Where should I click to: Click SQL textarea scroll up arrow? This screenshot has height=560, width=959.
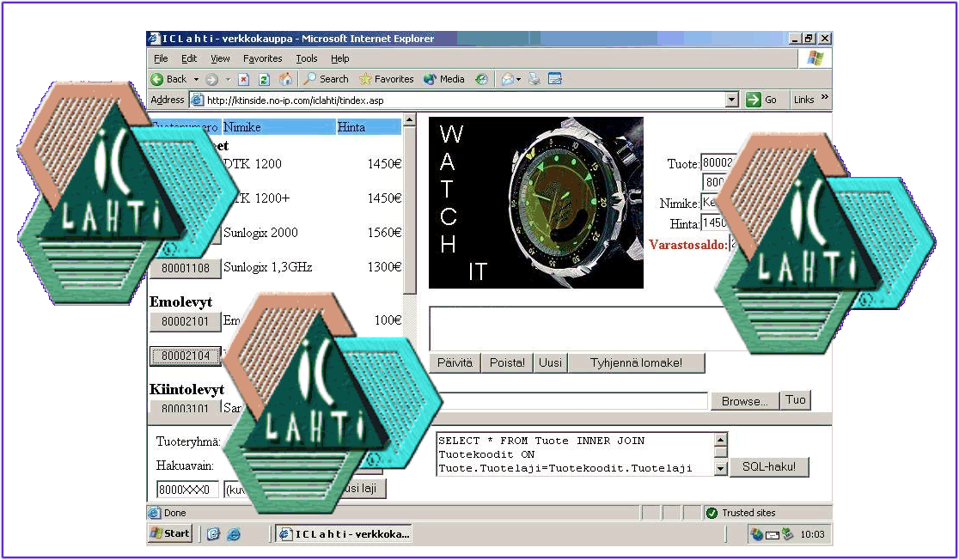(x=720, y=440)
